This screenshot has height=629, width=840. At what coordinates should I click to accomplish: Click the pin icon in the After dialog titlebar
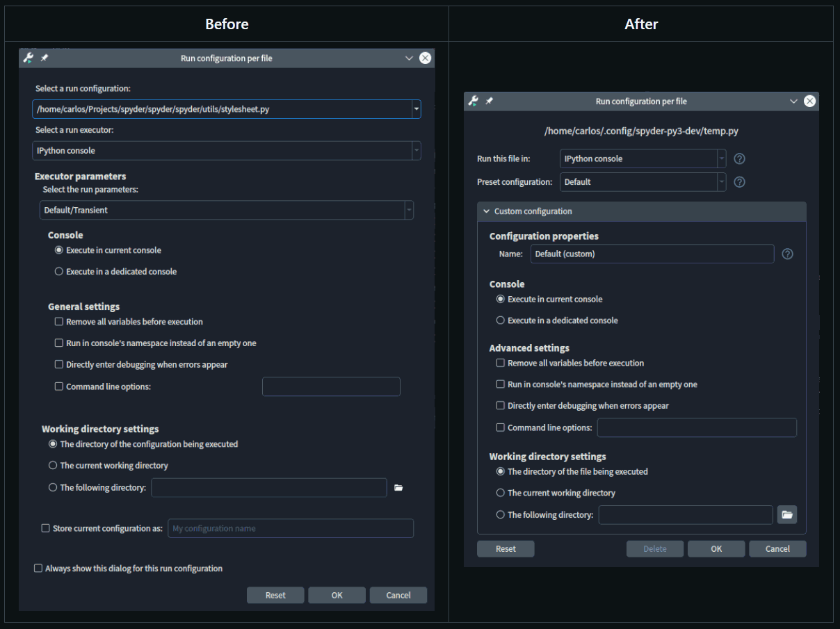pyautogui.click(x=490, y=101)
